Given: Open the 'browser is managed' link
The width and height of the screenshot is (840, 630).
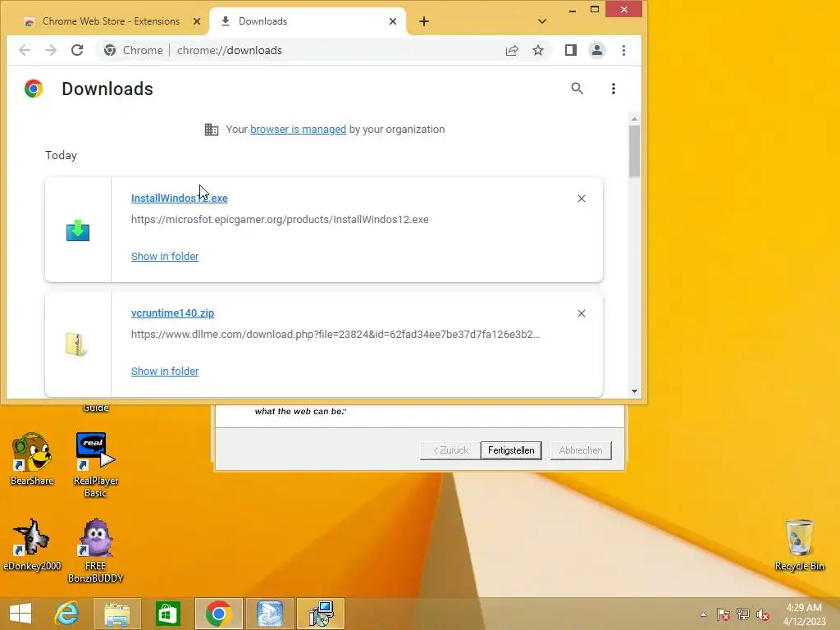Looking at the screenshot, I should pyautogui.click(x=298, y=129).
